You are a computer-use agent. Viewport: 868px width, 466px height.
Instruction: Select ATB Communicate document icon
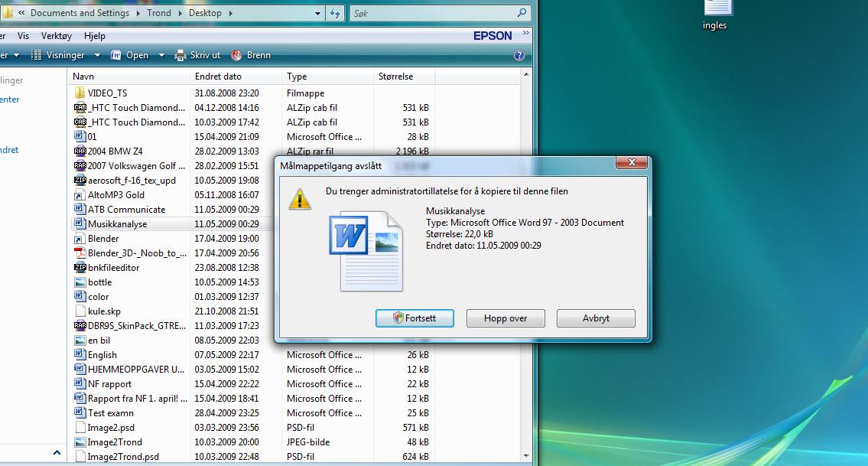point(80,210)
